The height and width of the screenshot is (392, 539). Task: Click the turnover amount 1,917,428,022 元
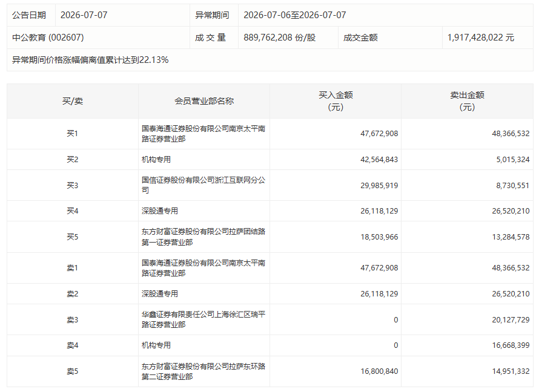(x=481, y=38)
